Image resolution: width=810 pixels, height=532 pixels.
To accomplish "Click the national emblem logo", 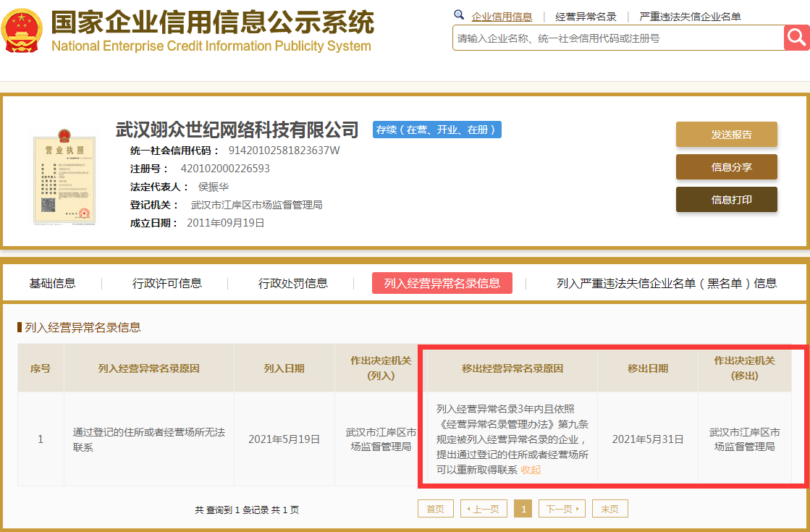I will [x=22, y=30].
